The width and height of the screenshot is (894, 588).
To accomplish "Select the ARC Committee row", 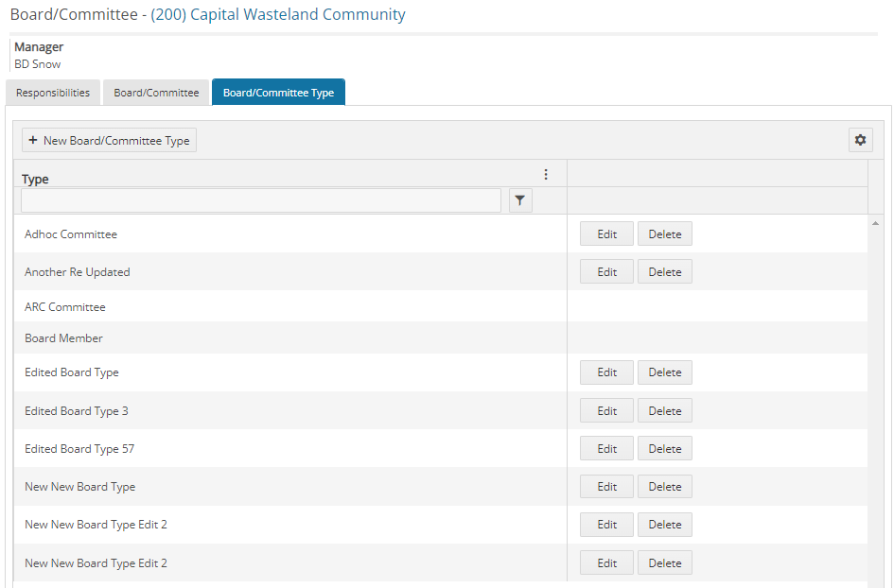I will pyautogui.click(x=441, y=306).
